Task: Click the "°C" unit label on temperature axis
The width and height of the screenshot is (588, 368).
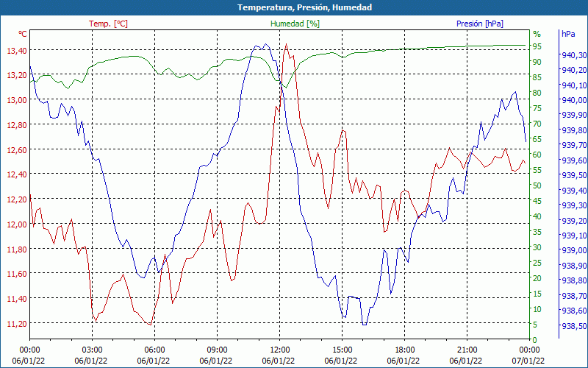Action: click(23, 34)
